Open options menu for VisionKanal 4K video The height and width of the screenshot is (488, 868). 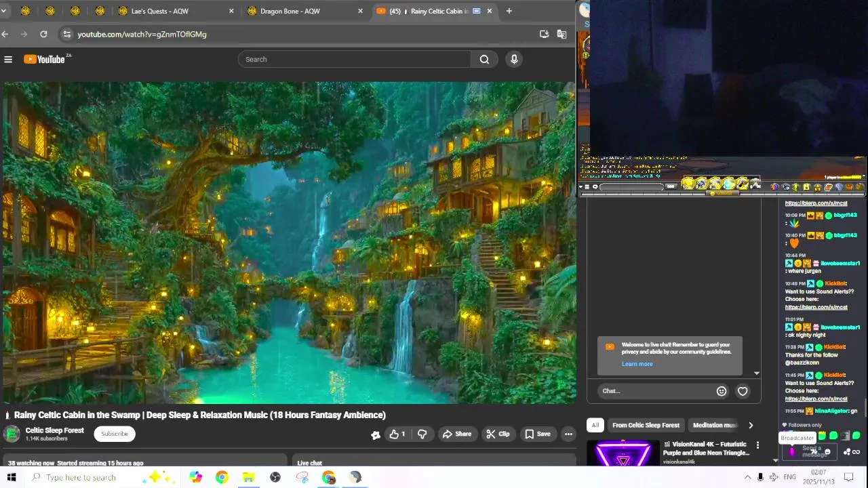point(757,445)
